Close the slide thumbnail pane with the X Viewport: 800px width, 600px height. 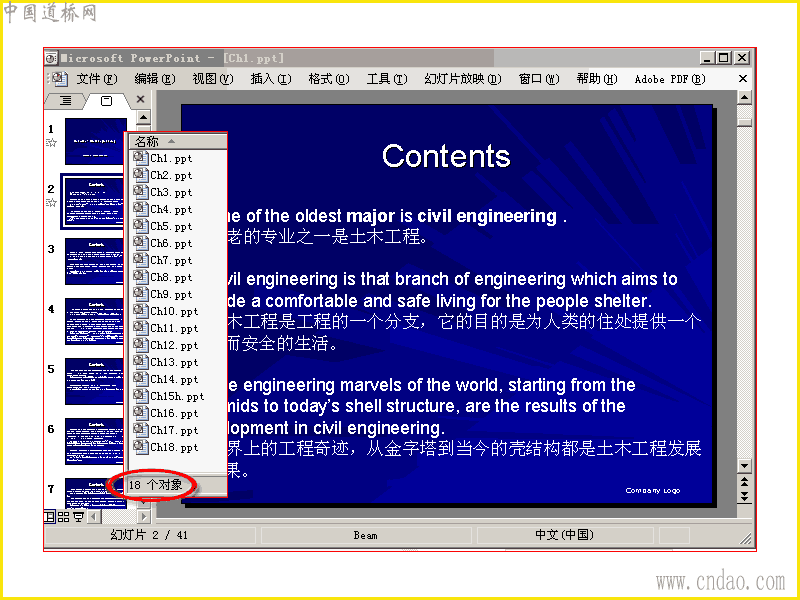(141, 99)
